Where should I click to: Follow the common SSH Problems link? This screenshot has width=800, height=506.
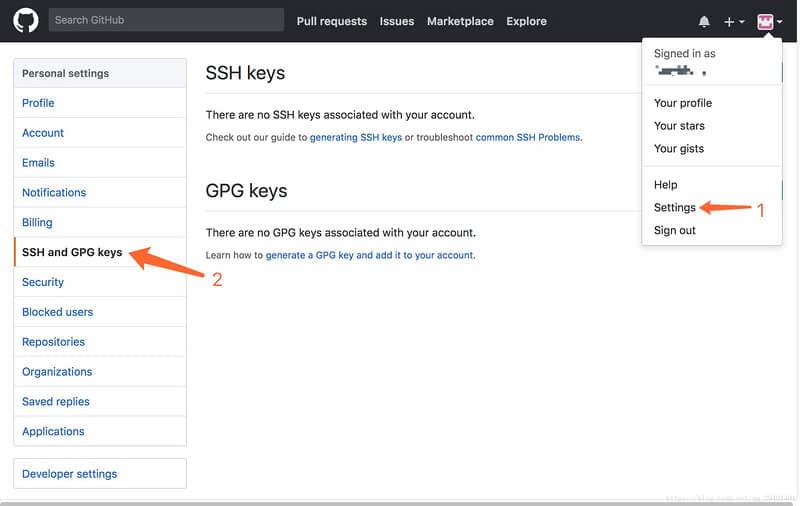[x=528, y=137]
